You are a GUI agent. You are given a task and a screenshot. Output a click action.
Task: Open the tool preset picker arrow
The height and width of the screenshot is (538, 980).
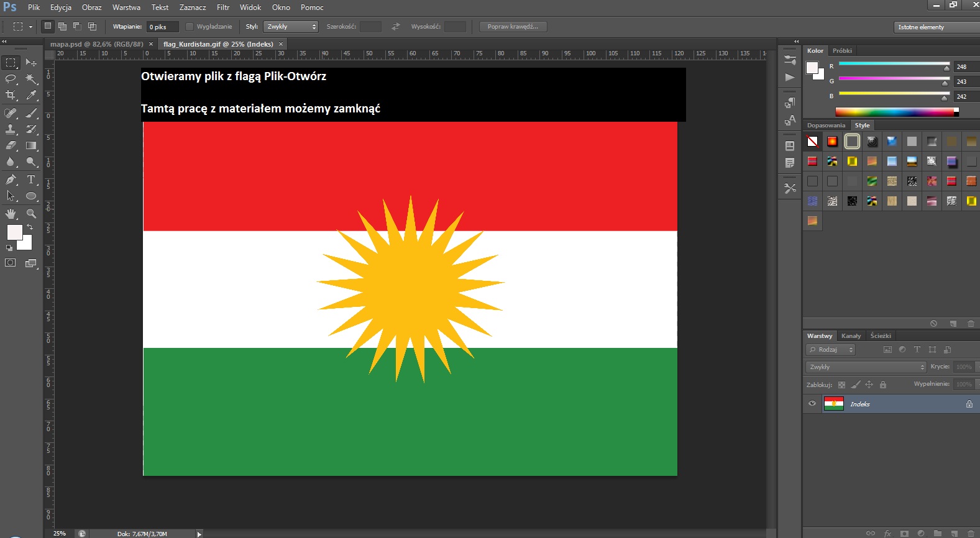click(x=30, y=27)
